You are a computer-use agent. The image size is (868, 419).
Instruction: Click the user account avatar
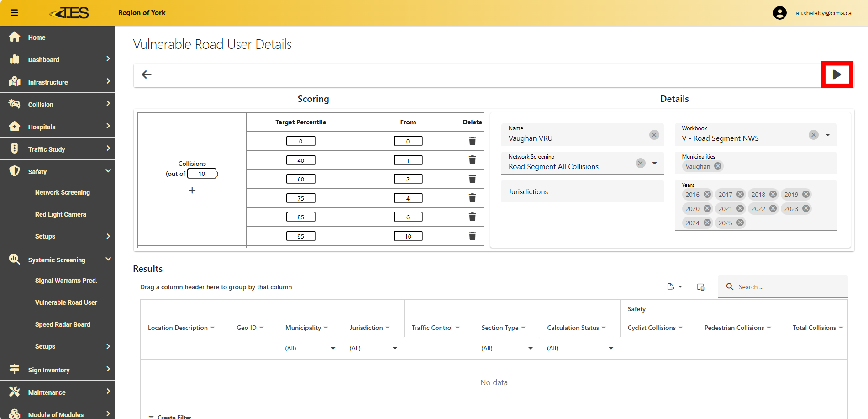point(779,13)
